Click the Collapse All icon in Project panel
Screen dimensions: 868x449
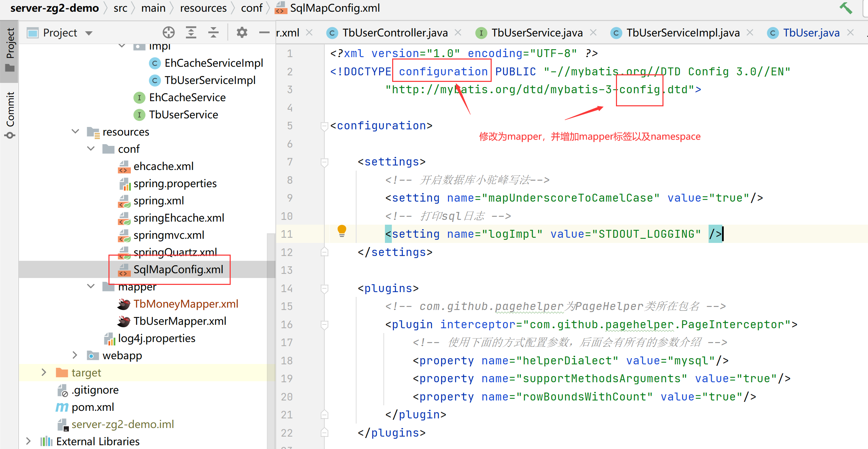(x=213, y=33)
